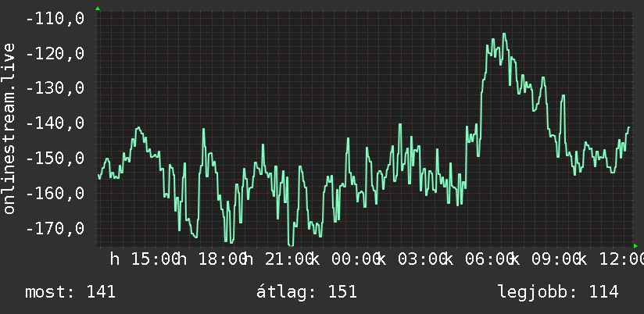The width and height of the screenshot is (644, 314).
Task: Click the y-axis label -150,0
Action: point(55,158)
